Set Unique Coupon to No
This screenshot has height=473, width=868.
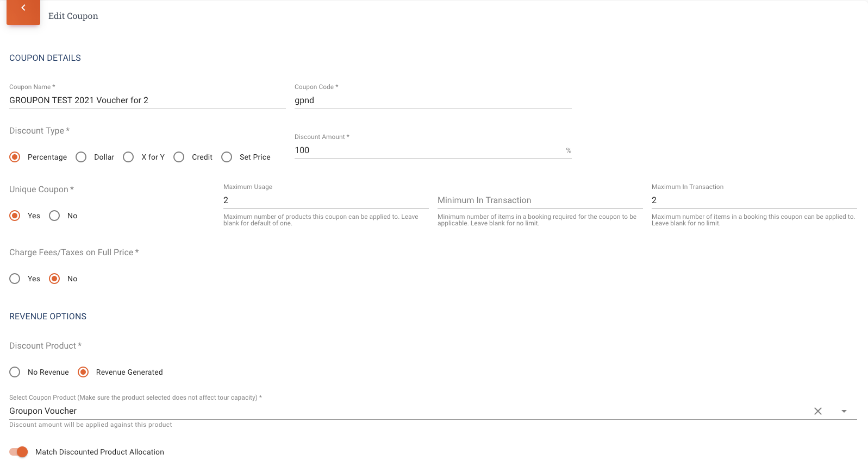point(54,216)
